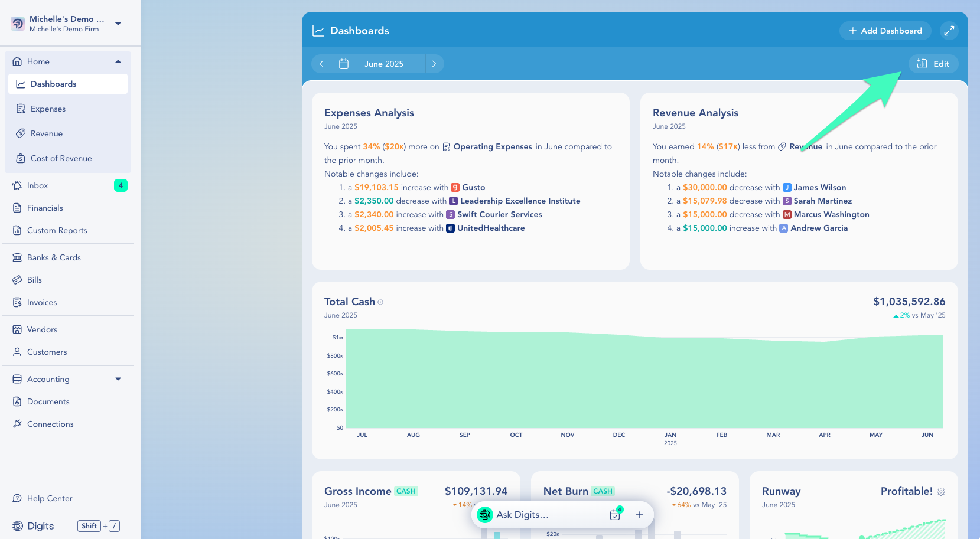Open Gusto vendor from Expenses Analysis
The height and width of the screenshot is (539, 980).
[473, 187]
